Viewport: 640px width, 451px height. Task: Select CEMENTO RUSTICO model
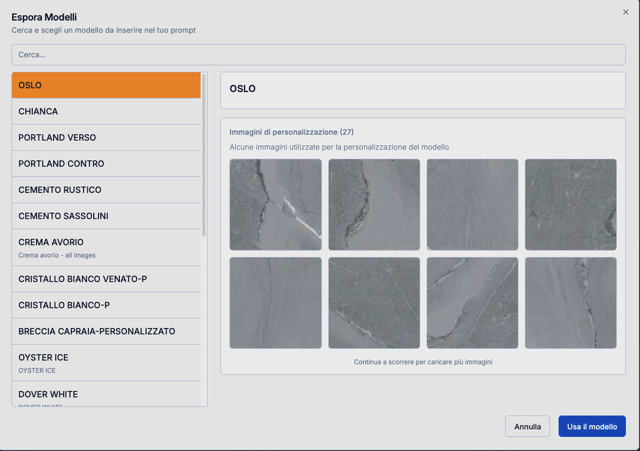(106, 190)
